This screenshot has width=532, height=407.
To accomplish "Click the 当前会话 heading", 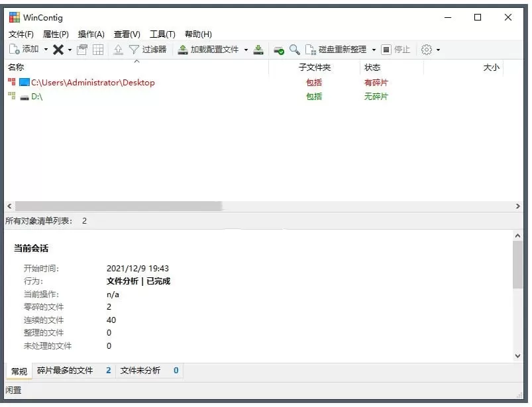I will click(31, 248).
